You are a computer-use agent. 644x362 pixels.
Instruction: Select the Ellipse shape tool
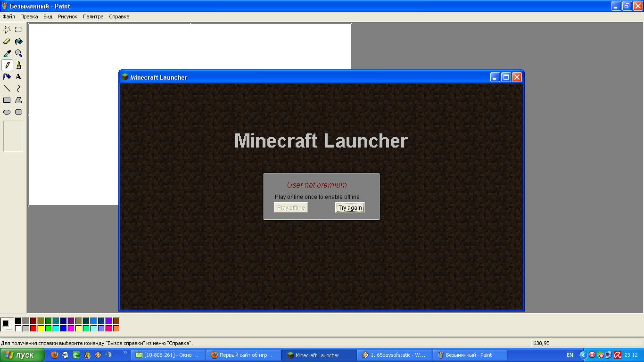click(x=7, y=112)
